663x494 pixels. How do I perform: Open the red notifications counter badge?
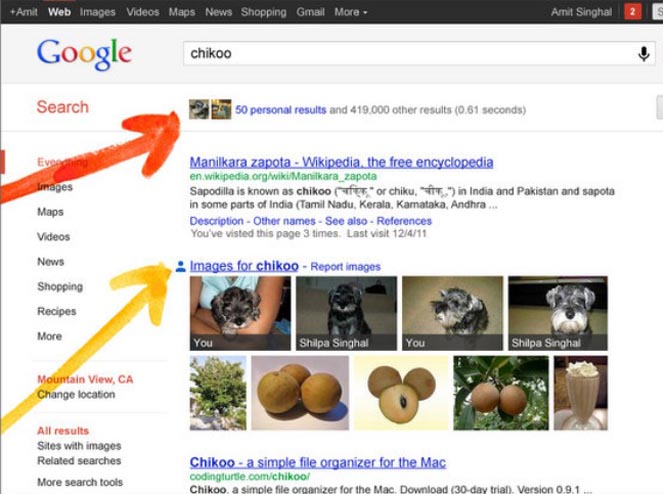point(633,12)
